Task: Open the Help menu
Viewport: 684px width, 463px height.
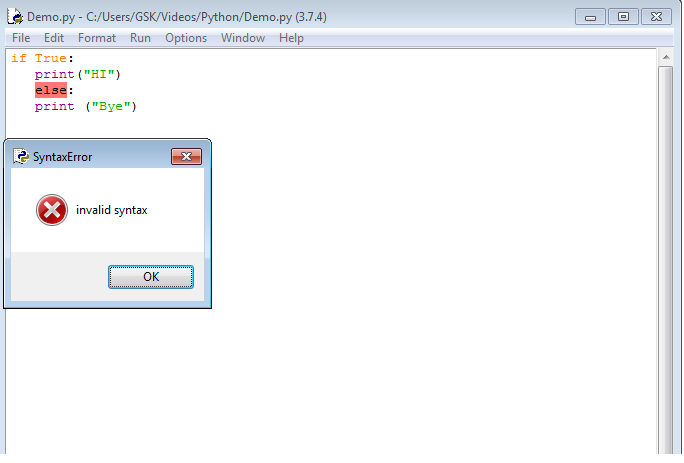Action: (x=291, y=38)
